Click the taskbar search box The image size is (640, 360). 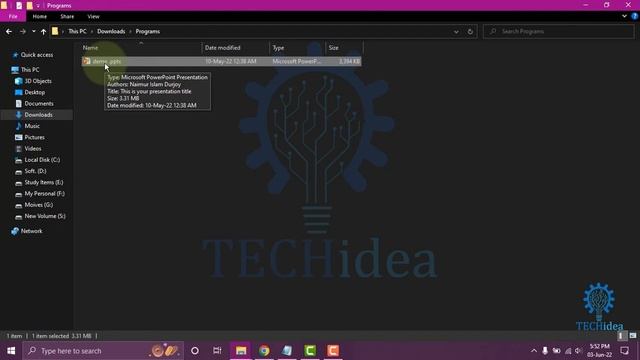coord(103,351)
